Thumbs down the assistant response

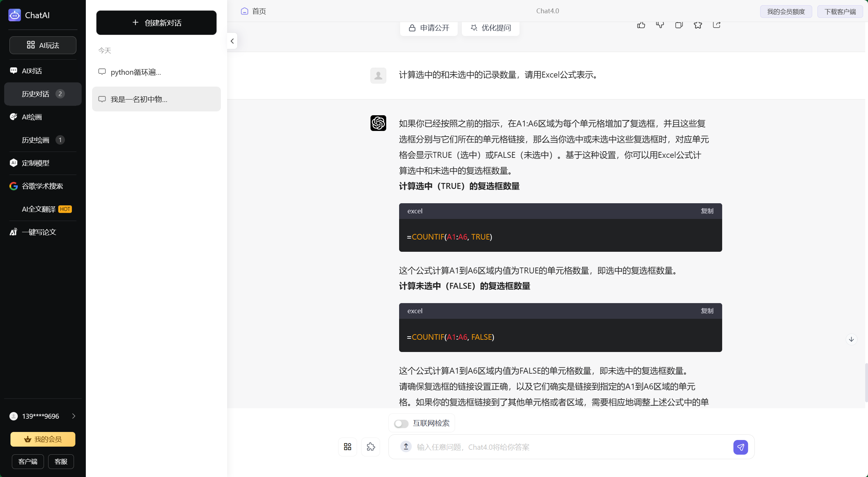(660, 24)
